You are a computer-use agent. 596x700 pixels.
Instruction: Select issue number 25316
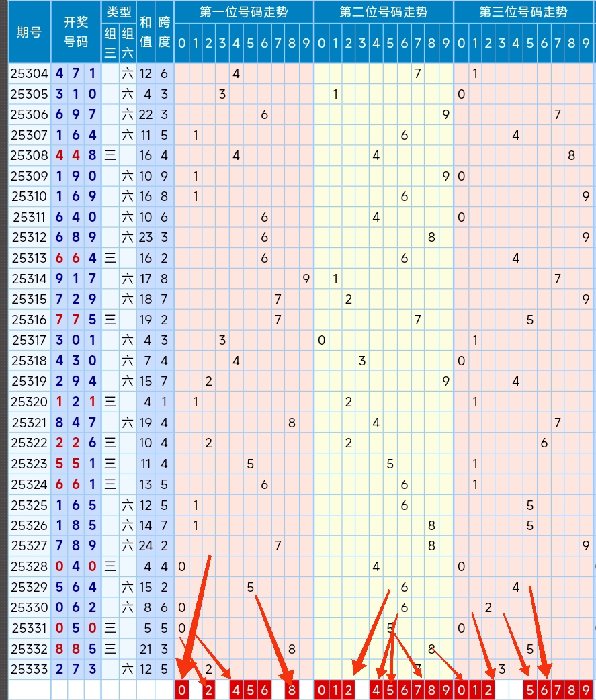(30, 320)
